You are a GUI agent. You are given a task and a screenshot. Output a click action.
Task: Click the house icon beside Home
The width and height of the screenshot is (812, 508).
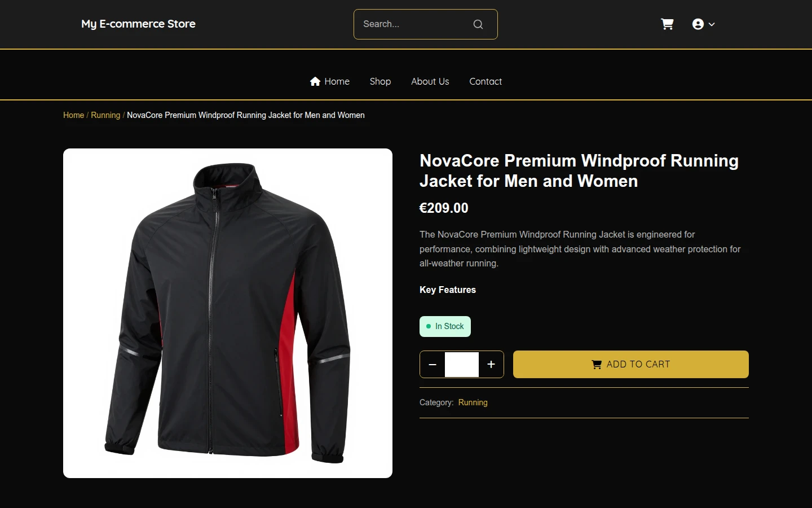tap(315, 81)
